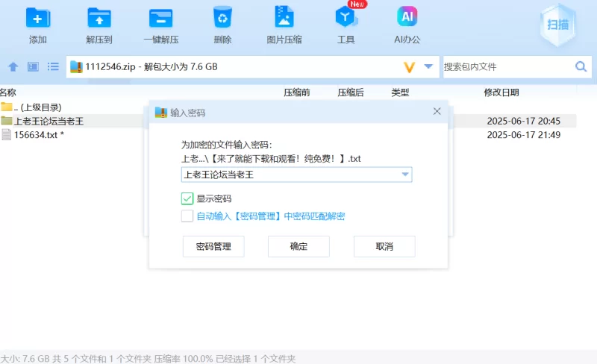Sort by the 压缩前 column header
The image size is (597, 364).
coord(296,92)
